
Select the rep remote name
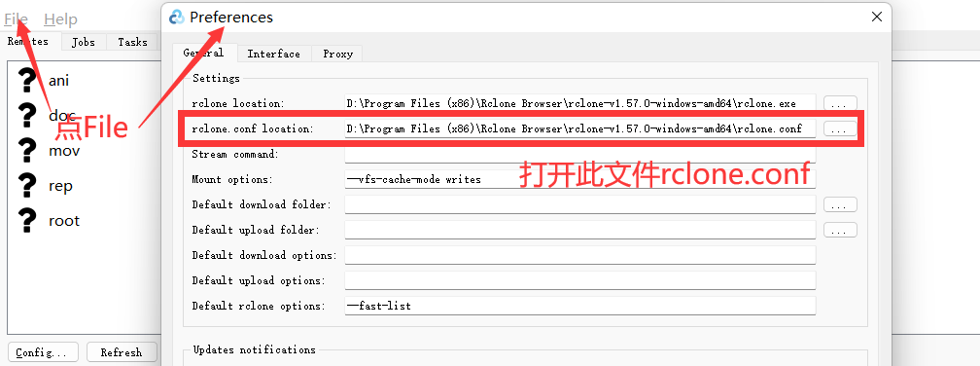[60, 186]
